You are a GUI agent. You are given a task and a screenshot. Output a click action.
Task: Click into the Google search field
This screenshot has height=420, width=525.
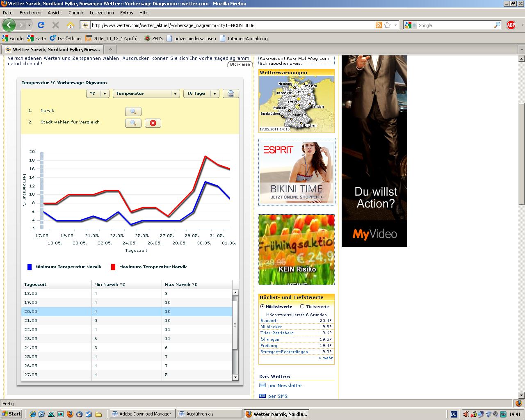454,25
